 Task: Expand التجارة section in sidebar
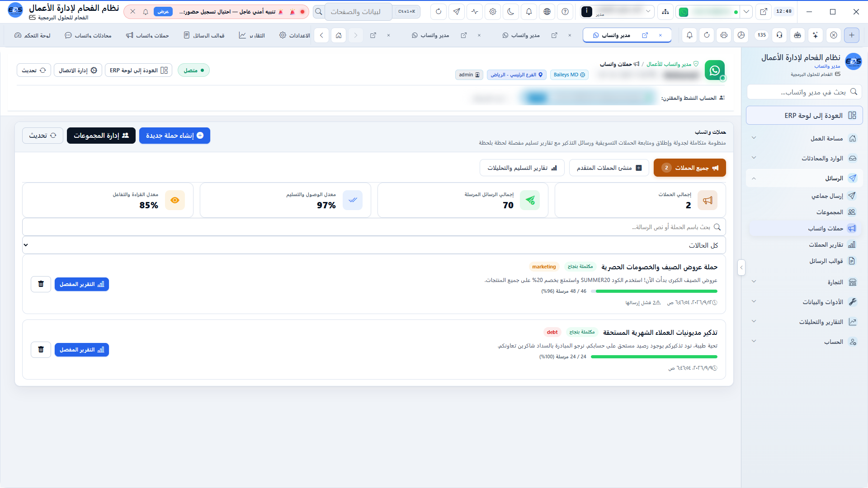(804, 282)
